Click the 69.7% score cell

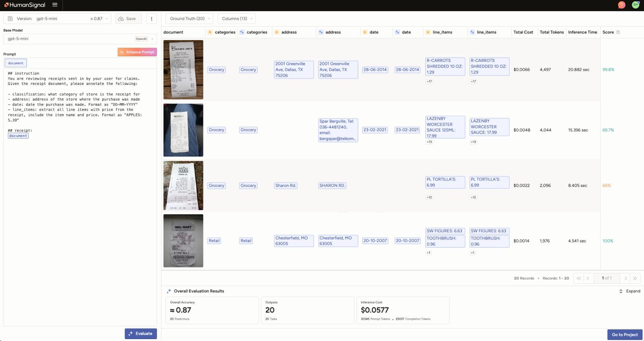608,130
